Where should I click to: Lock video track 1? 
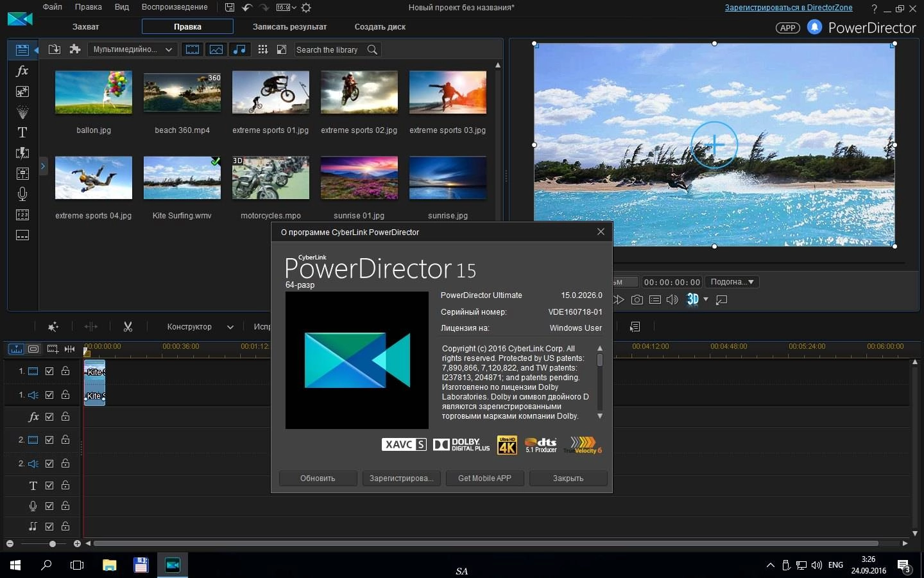pyautogui.click(x=65, y=371)
